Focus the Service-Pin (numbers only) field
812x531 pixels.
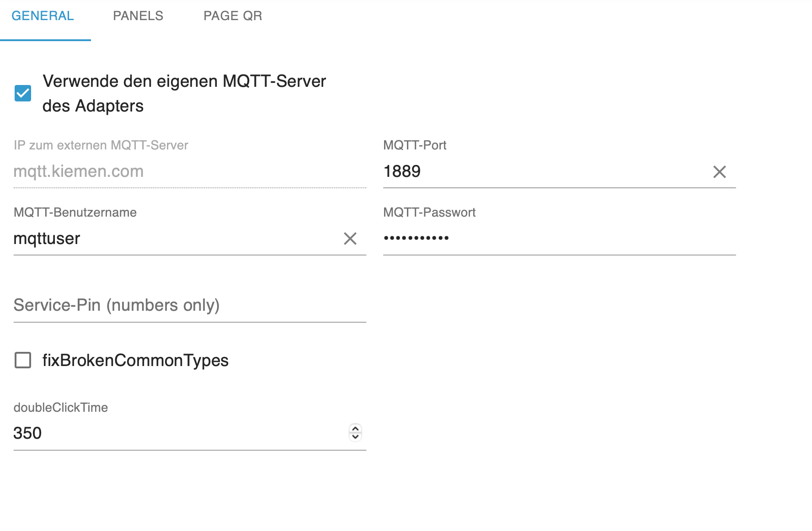[190, 305]
